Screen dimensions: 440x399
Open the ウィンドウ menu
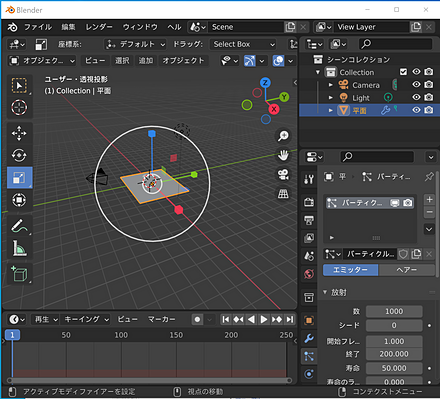click(140, 27)
